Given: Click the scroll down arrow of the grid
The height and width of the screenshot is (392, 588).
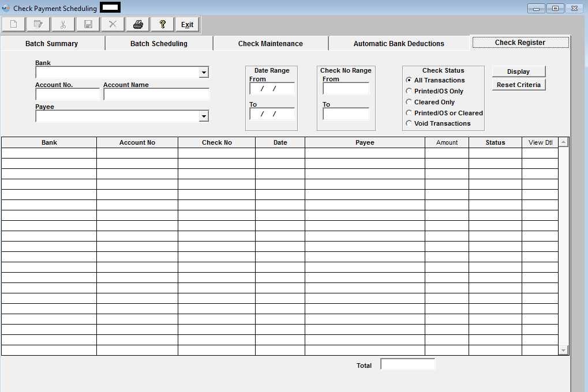Looking at the screenshot, I should 563,350.
